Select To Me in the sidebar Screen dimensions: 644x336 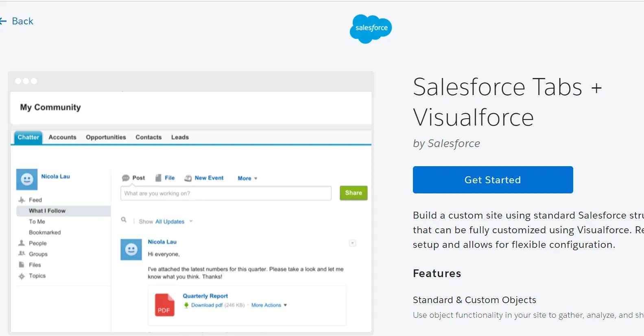(37, 221)
